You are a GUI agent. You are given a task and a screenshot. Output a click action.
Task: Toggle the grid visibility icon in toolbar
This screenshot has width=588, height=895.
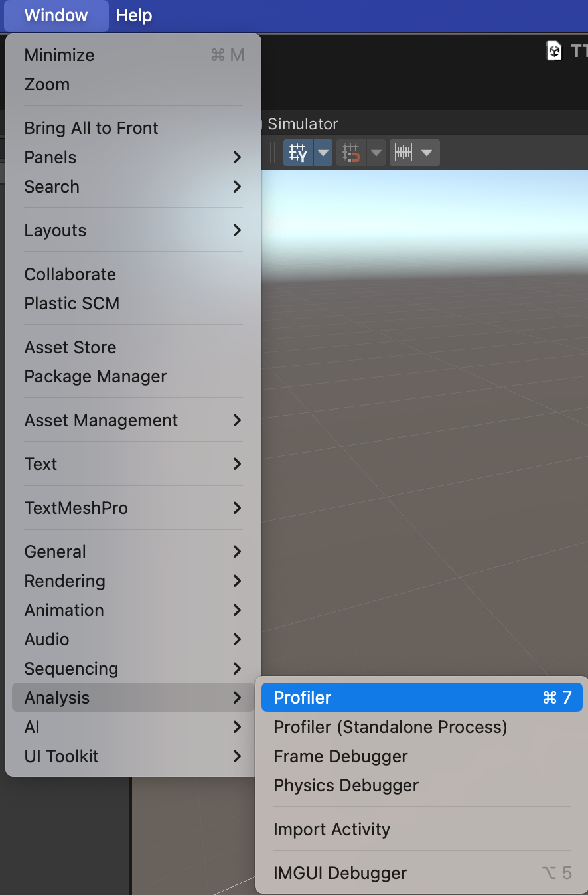point(298,153)
